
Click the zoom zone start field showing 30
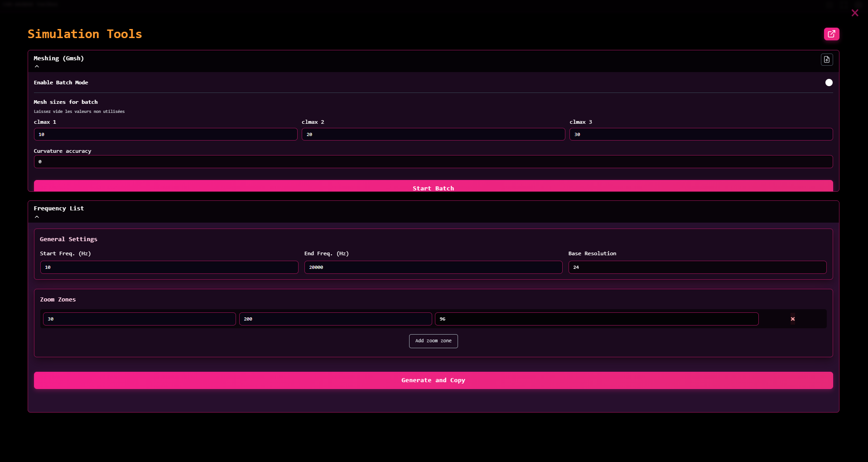click(x=139, y=319)
